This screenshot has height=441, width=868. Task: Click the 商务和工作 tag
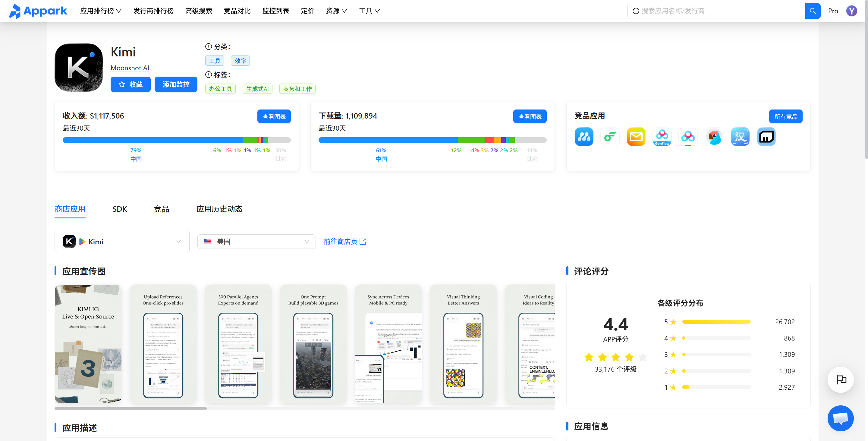297,89
